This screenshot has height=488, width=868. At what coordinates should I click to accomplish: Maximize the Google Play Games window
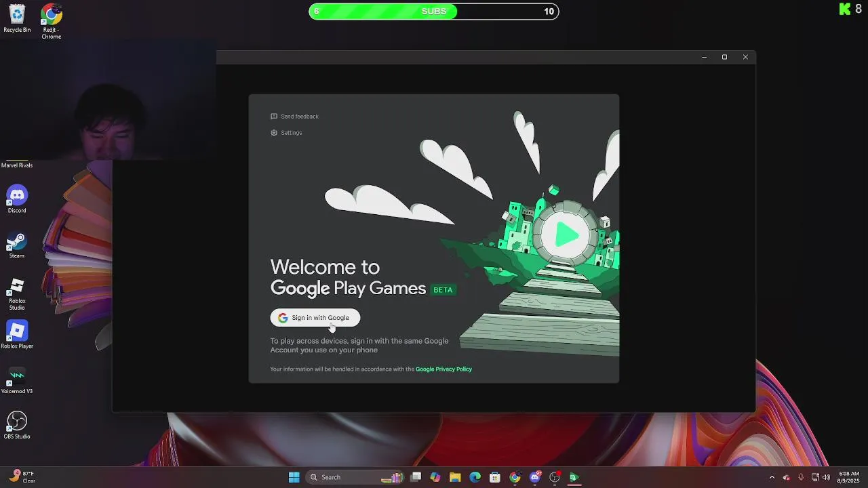tap(724, 57)
